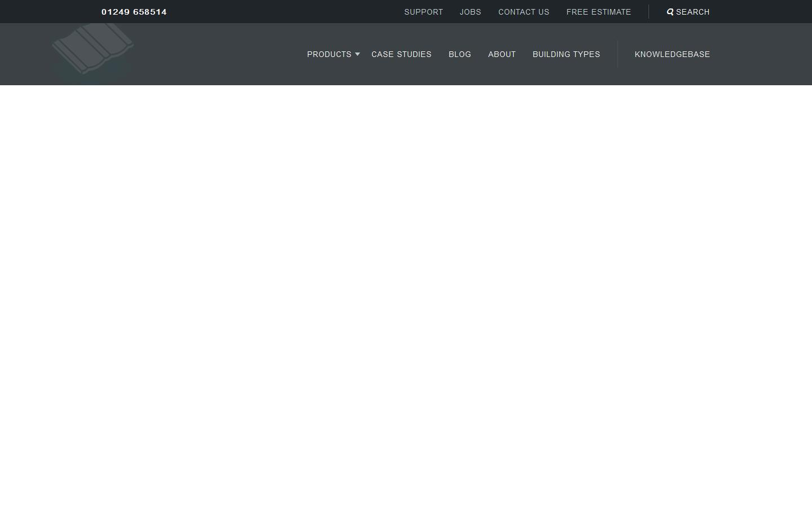This screenshot has width=812, height=508.
Task: Select Building Types in the navigation
Action: click(x=566, y=54)
